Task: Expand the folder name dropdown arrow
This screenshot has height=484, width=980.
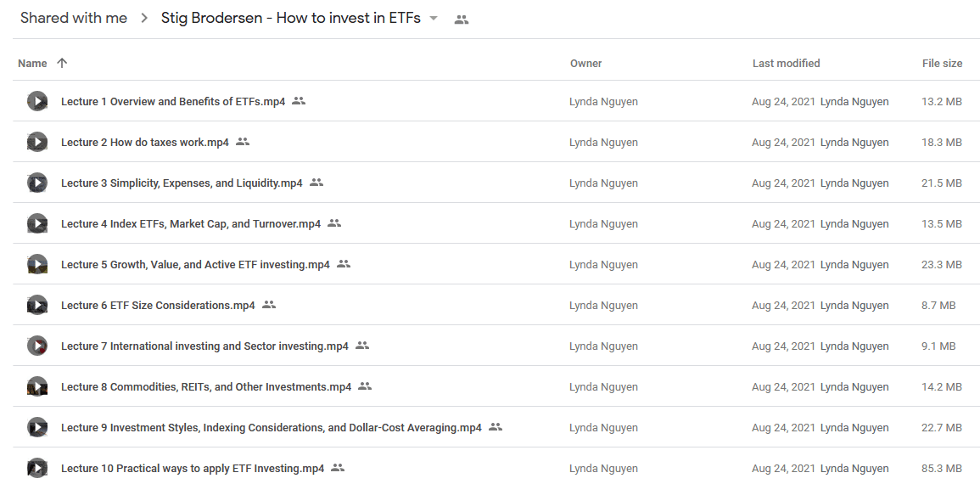Action: tap(434, 18)
